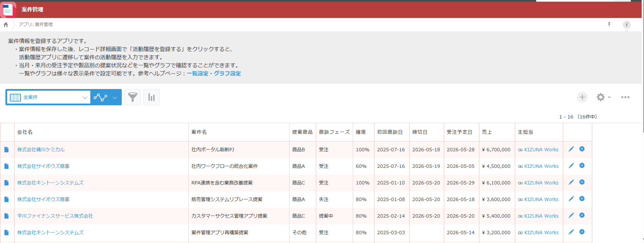Open 株式会社キントーンシステムズ in 案件管理アプリ再構築 row
The image size is (644, 243).
50,233
